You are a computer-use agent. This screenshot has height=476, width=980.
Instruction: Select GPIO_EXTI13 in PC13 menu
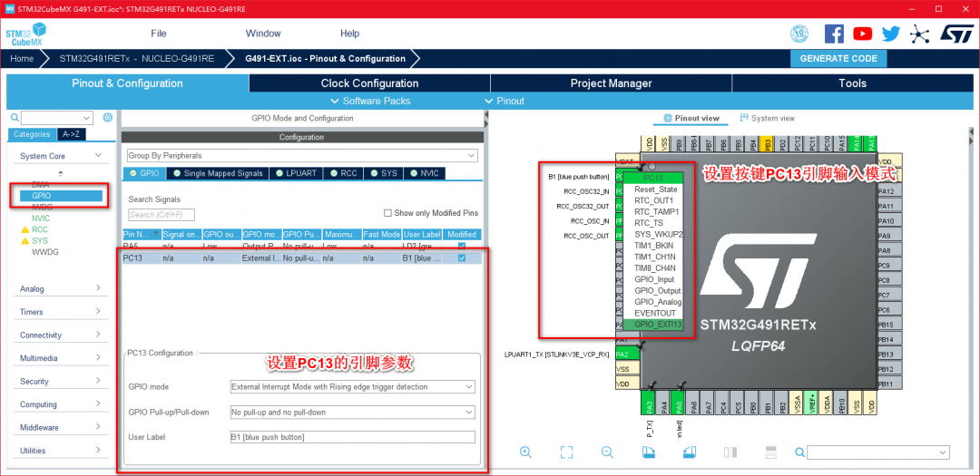(653, 325)
